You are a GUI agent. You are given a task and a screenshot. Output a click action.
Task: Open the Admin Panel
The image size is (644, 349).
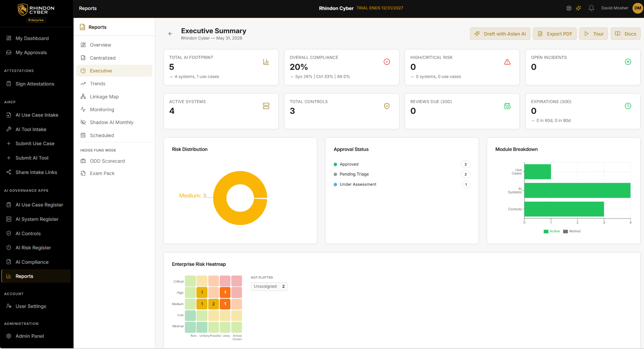36,336
